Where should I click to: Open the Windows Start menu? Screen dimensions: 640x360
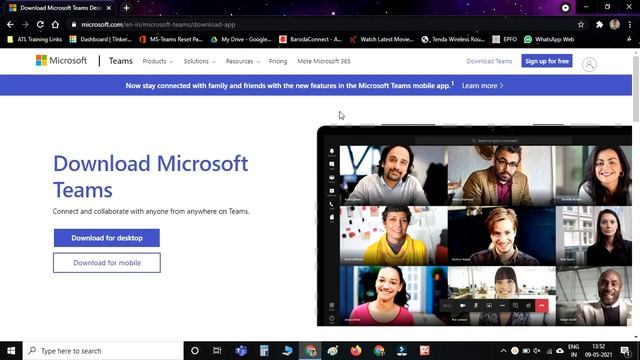[11, 351]
